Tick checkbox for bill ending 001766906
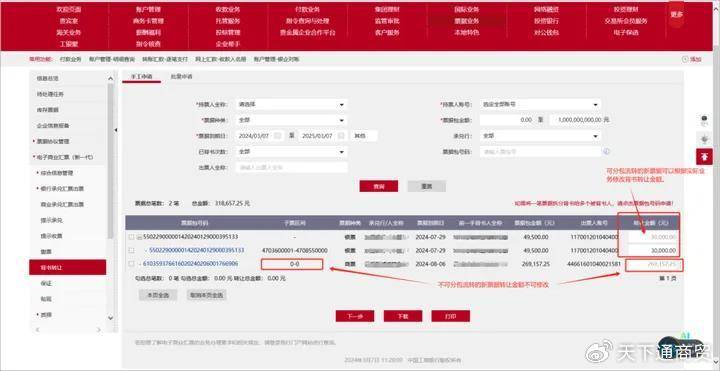The height and width of the screenshot is (371, 720). [x=131, y=264]
